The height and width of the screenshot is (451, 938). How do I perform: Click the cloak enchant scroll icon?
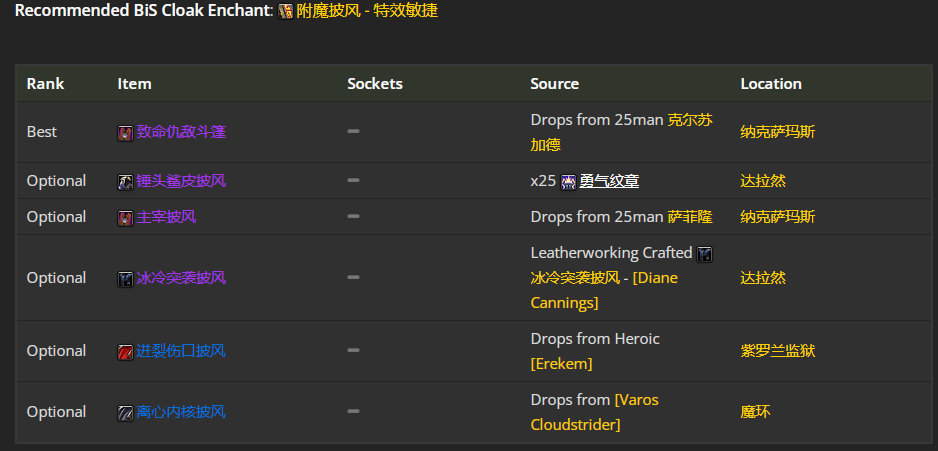[x=285, y=11]
